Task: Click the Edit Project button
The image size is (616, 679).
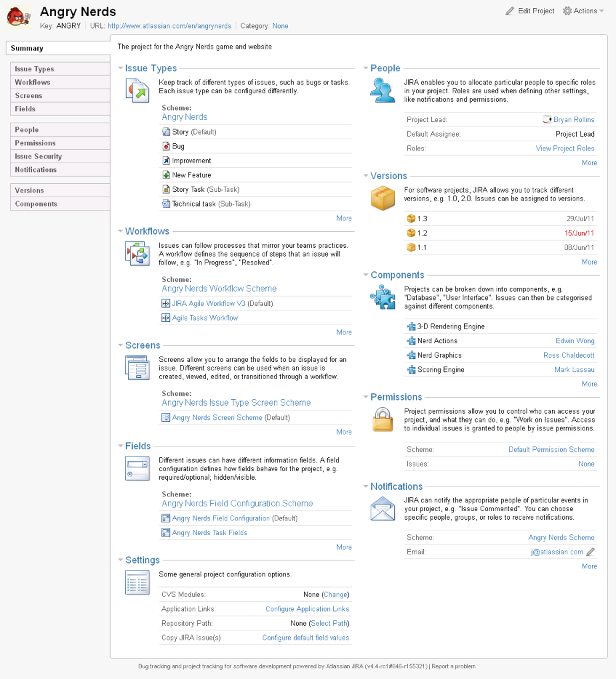Action: 530,11
